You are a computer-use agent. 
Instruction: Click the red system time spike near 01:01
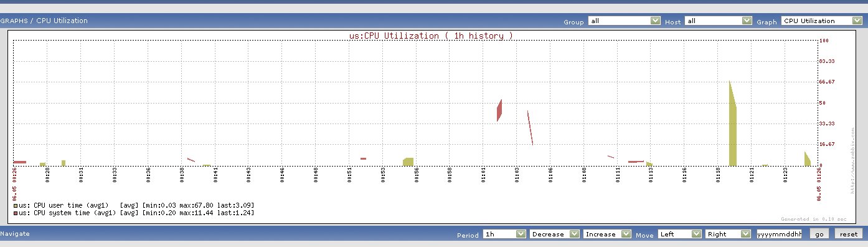(499, 110)
